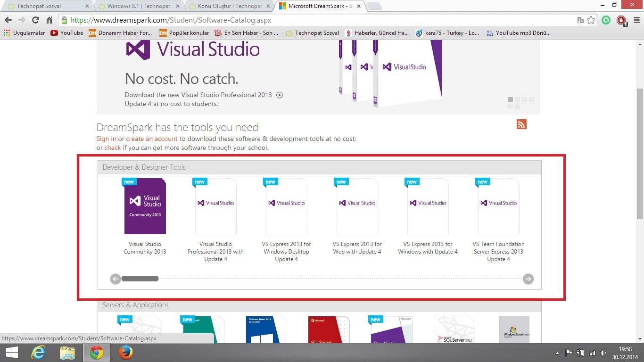Click the battery power tray icon

580,353
